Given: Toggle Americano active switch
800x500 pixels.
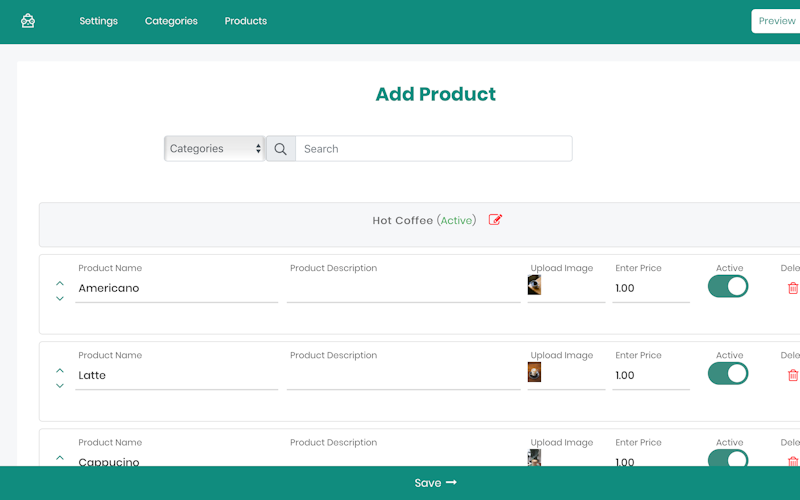Looking at the screenshot, I should 728,286.
